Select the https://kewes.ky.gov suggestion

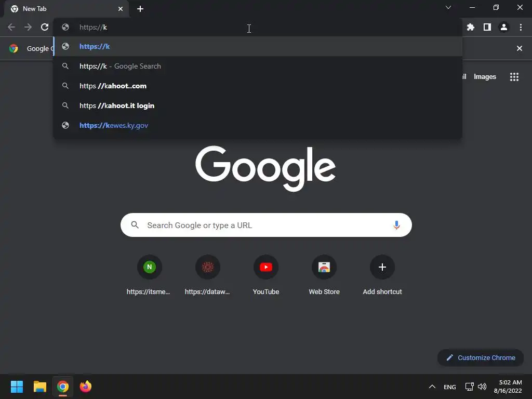click(x=258, y=125)
